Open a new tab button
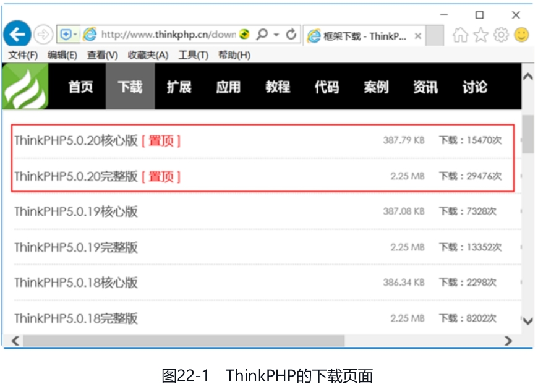Viewport: 538px width, 392px height. pyautogui.click(x=435, y=36)
